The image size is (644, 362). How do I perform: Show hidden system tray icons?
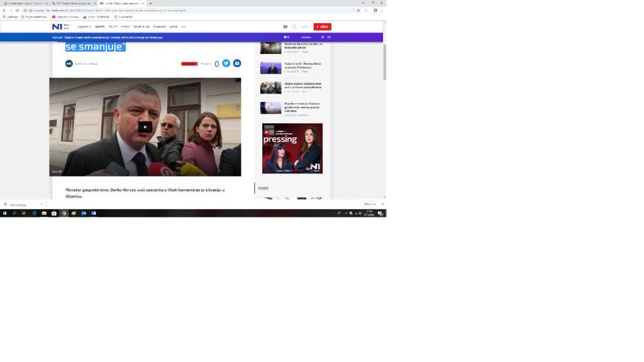(x=346, y=213)
